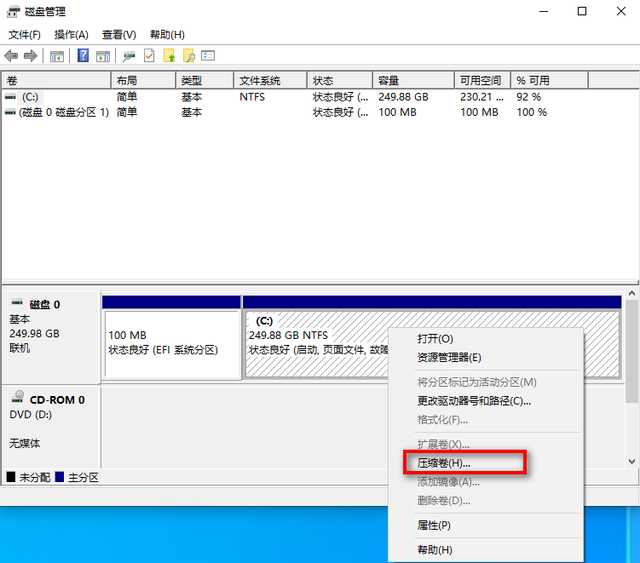Click the 100 % free cell
Screen dimensions: 640x563
532,112
